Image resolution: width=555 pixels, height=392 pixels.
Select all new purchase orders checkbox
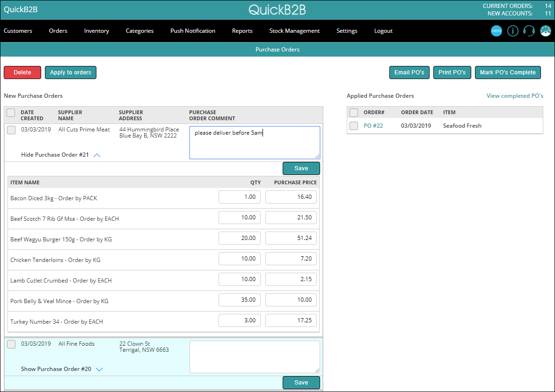click(11, 113)
